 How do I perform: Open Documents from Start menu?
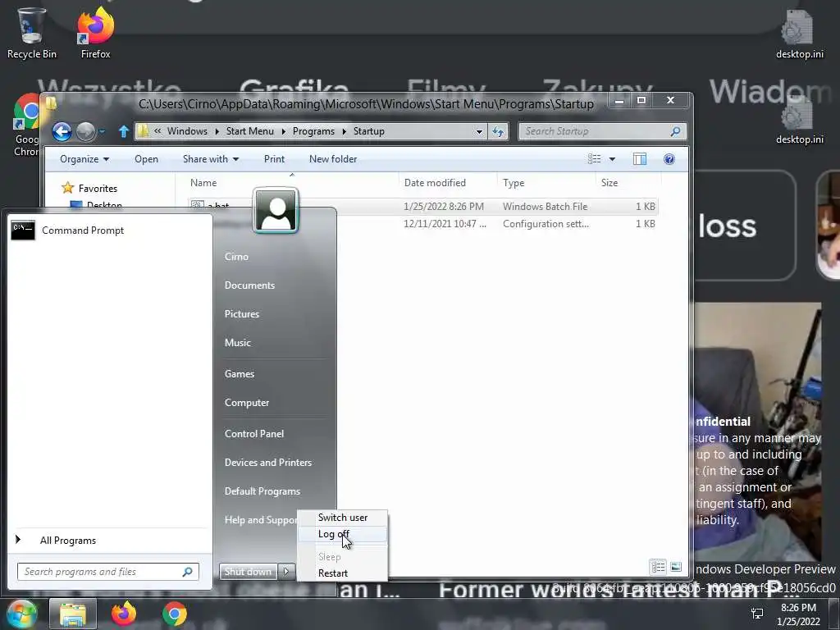point(249,285)
